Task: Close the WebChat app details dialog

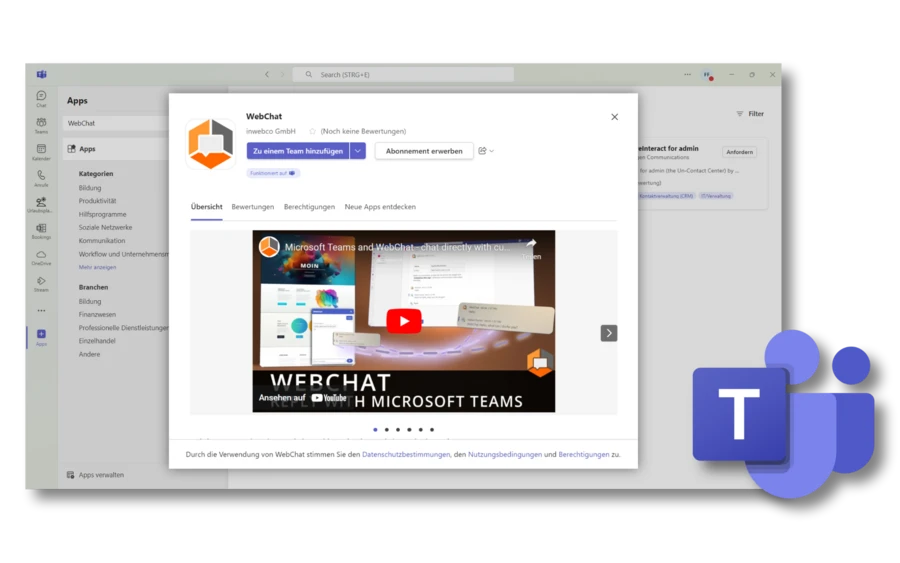Action: [x=614, y=117]
